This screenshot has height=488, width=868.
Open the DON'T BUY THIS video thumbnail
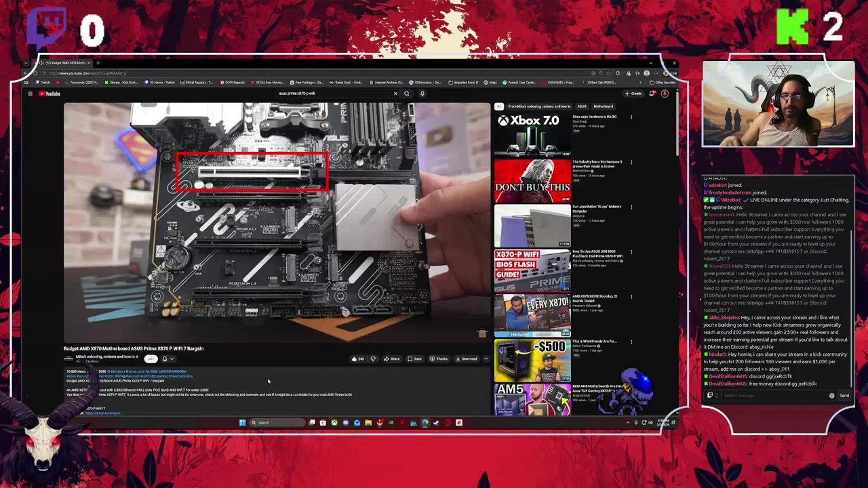pos(532,180)
